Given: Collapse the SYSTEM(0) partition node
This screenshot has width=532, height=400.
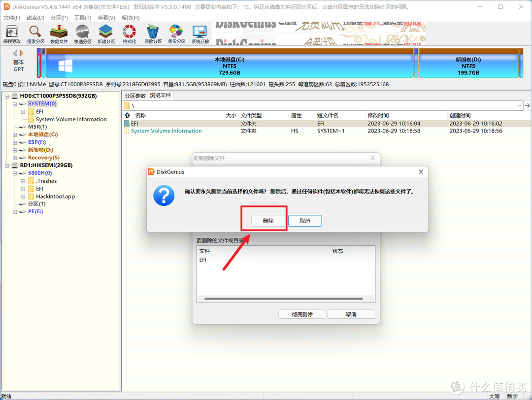Looking at the screenshot, I should (15, 104).
